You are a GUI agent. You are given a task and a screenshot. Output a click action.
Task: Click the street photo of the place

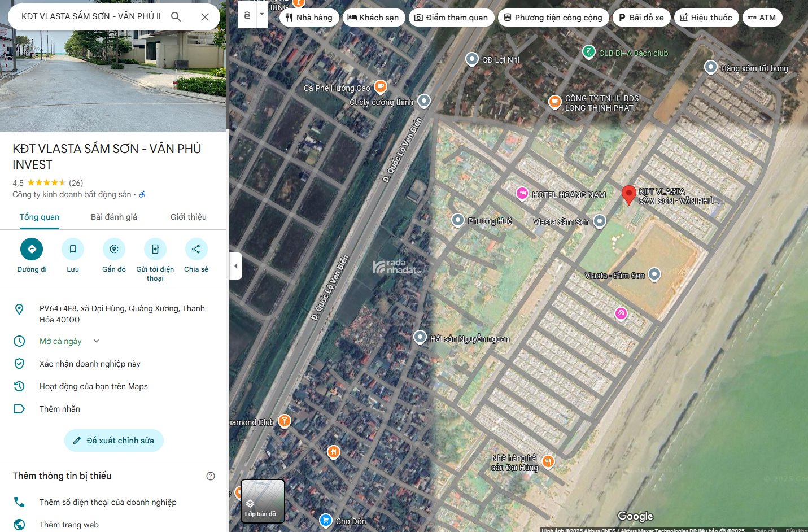tap(113, 82)
